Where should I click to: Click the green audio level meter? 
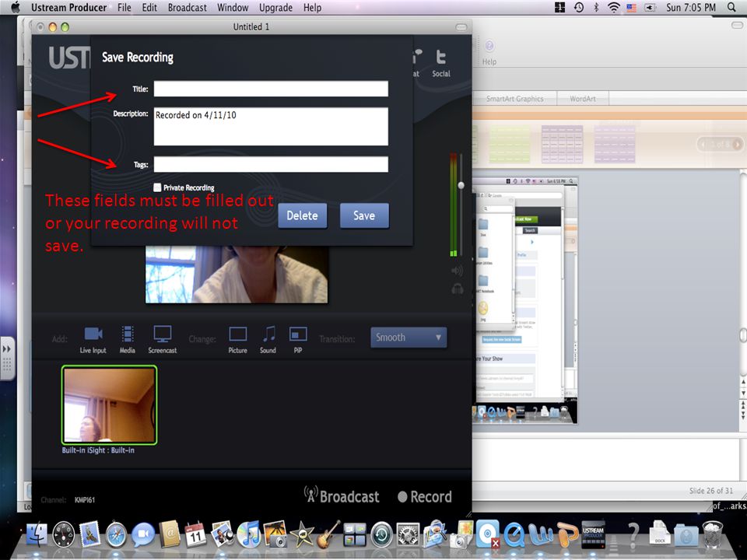(x=454, y=205)
